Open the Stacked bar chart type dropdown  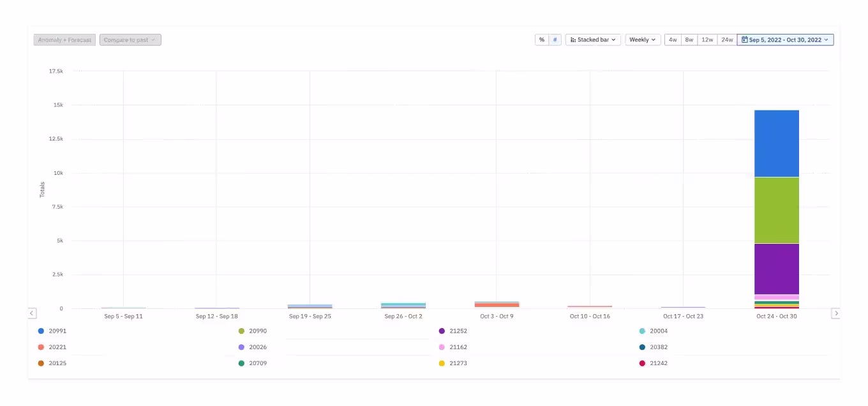click(593, 40)
